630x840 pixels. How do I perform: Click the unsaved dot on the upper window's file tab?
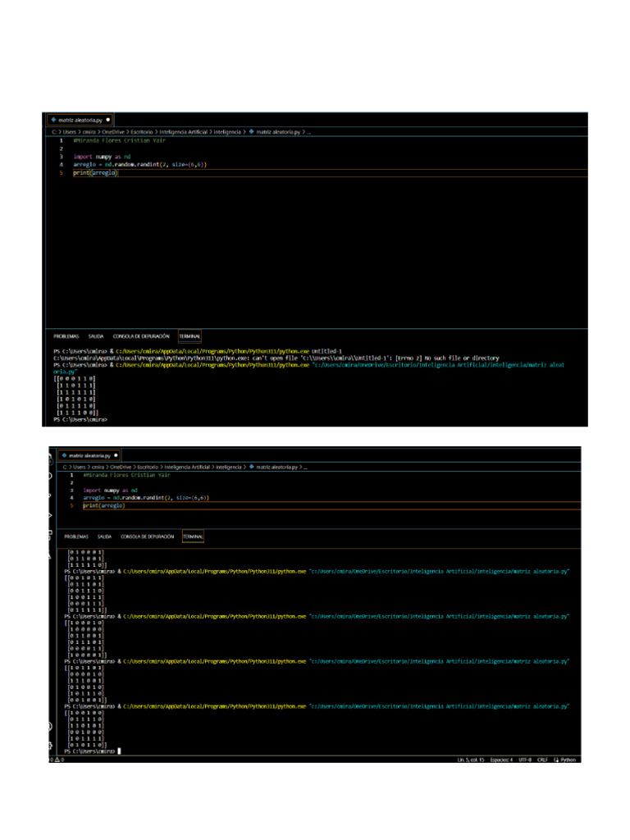click(107, 119)
